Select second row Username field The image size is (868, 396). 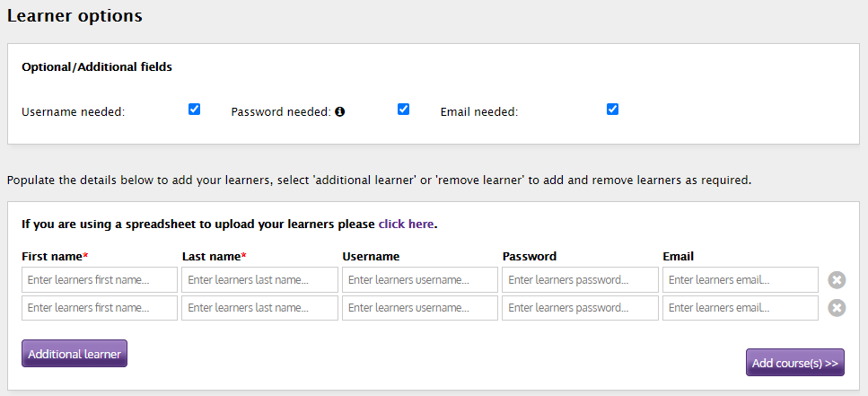click(x=420, y=308)
